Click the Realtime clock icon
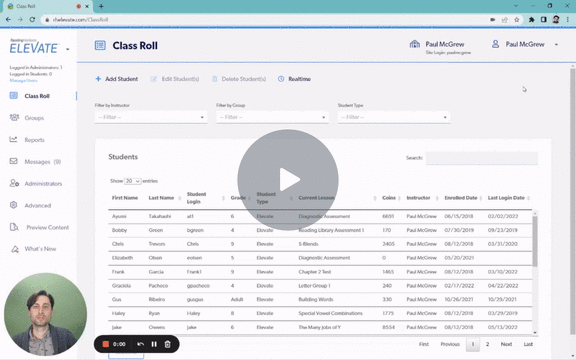576x360 pixels. (281, 79)
